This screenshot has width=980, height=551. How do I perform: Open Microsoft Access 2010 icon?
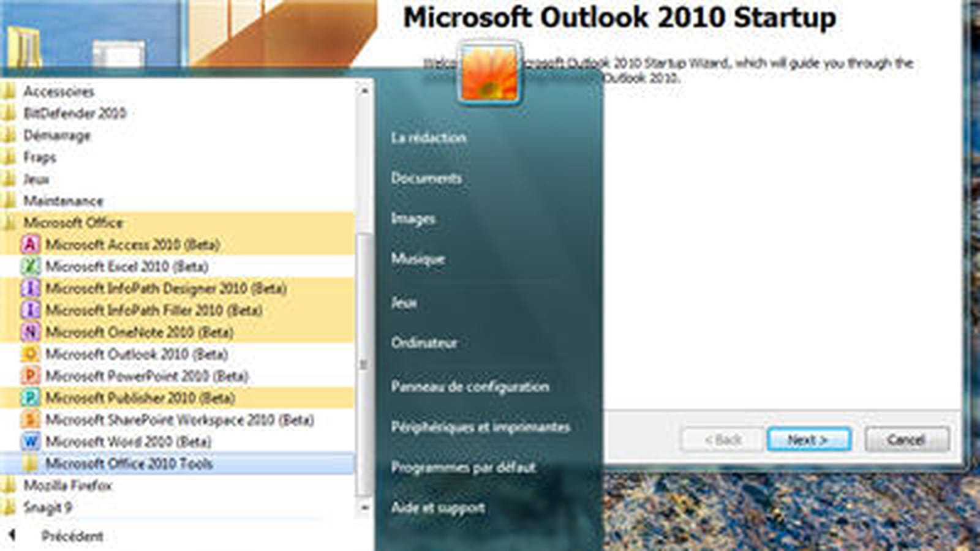coord(30,245)
